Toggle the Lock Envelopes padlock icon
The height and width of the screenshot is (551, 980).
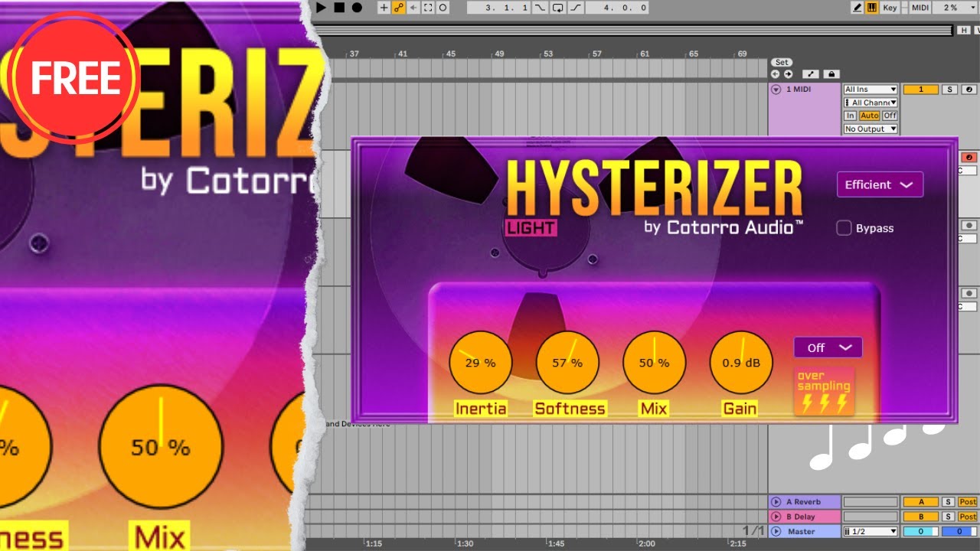[831, 74]
